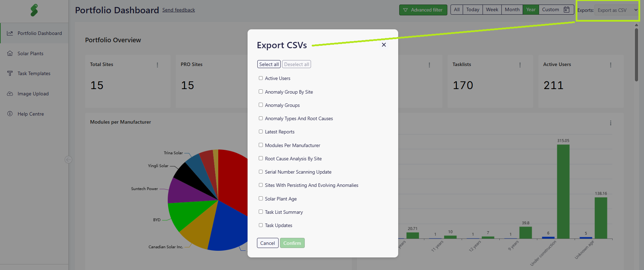Expand Active Users card three-dot menu
Screen dimensions: 644x270
(x=611, y=65)
